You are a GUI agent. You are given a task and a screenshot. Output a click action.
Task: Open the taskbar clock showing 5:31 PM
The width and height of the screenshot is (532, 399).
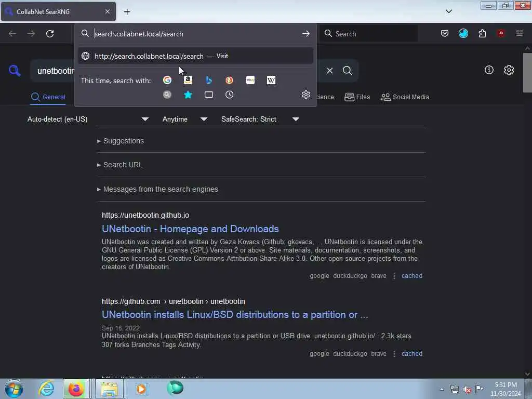(x=506, y=389)
